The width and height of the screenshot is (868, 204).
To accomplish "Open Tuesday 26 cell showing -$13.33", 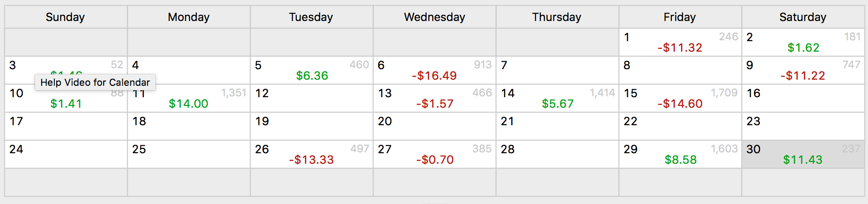I will click(x=312, y=155).
